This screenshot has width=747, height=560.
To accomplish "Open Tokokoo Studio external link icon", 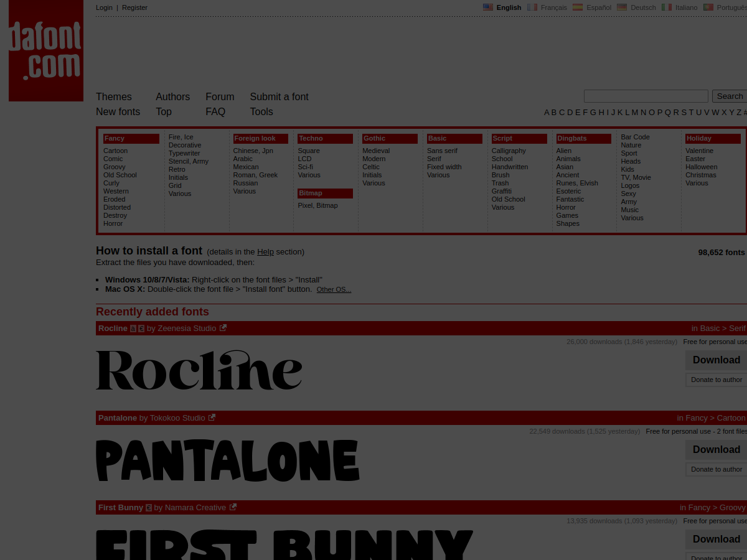I will pos(212,418).
